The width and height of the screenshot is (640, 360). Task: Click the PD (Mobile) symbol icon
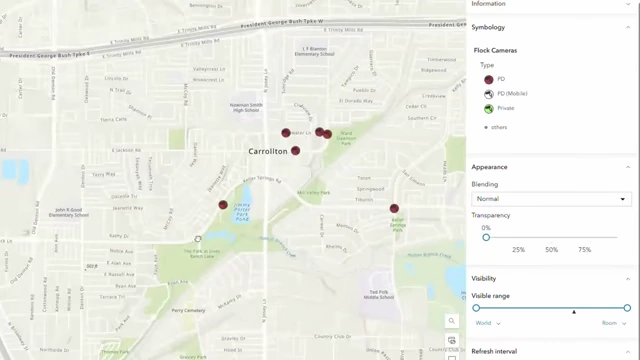point(489,94)
